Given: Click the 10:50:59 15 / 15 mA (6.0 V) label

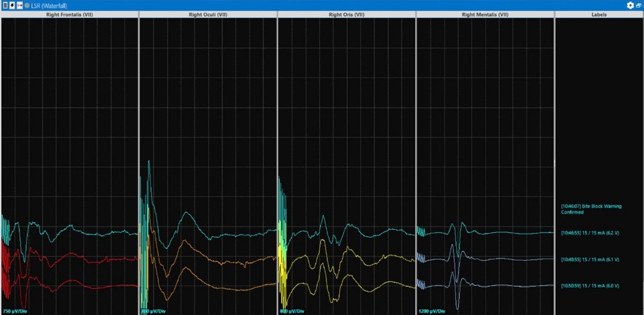Looking at the screenshot, I should pos(590,285).
